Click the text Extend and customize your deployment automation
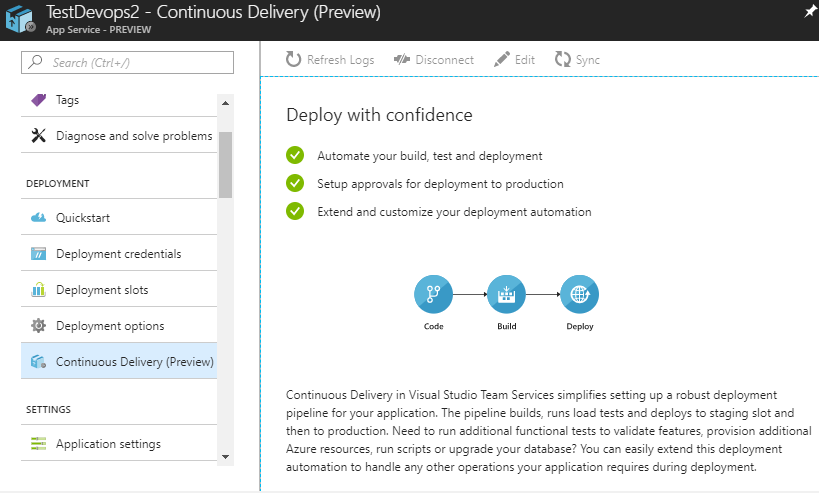Viewport: 819px width, 493px height. (x=454, y=212)
